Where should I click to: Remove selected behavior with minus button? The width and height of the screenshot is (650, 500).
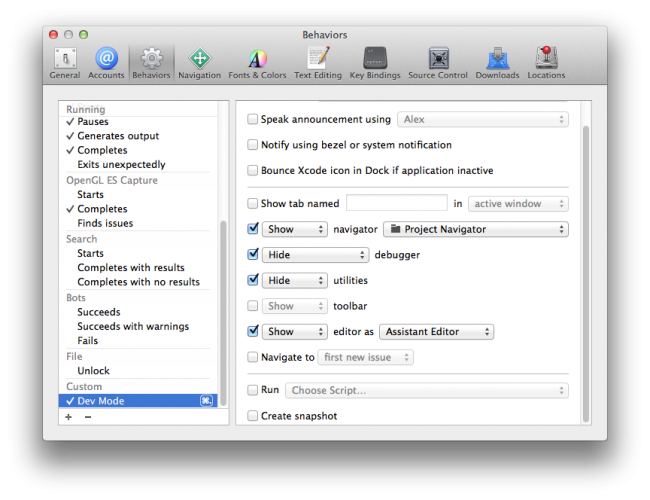tap(88, 417)
